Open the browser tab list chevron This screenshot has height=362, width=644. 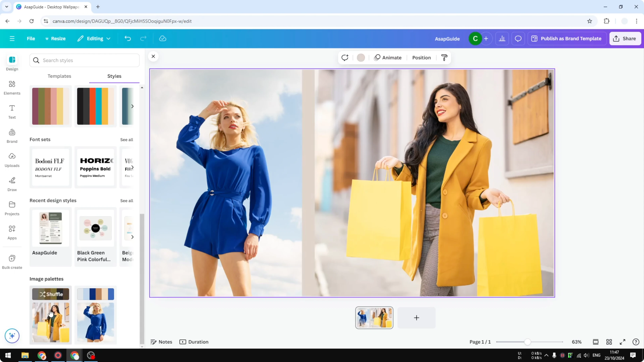(6, 7)
